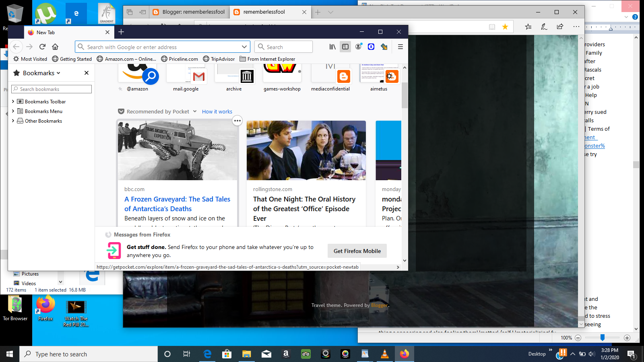Open the archive top site tile

(234, 78)
